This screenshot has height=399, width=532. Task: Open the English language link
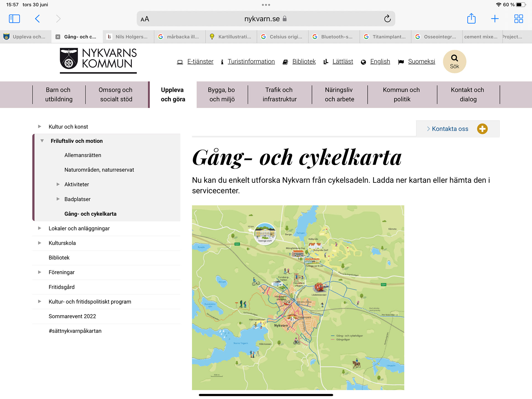click(x=380, y=62)
